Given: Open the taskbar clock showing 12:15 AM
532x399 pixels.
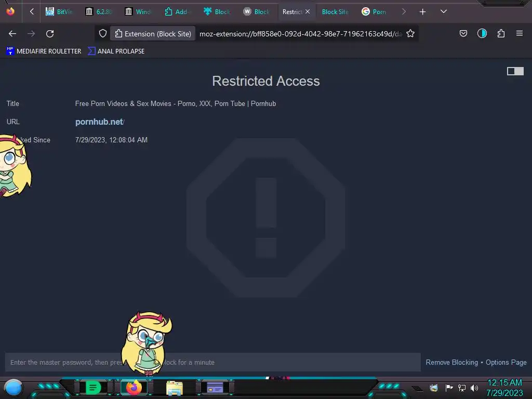Looking at the screenshot, I should 504,388.
